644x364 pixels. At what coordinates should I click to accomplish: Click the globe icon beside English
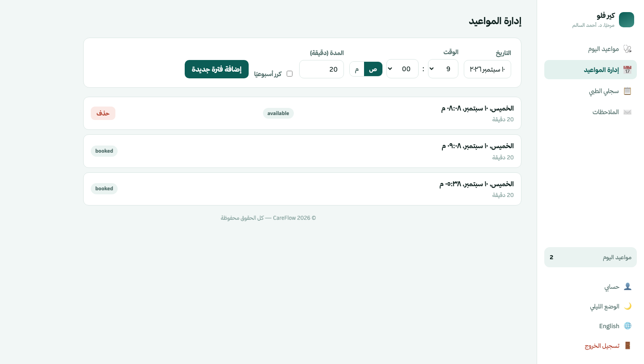627,326
